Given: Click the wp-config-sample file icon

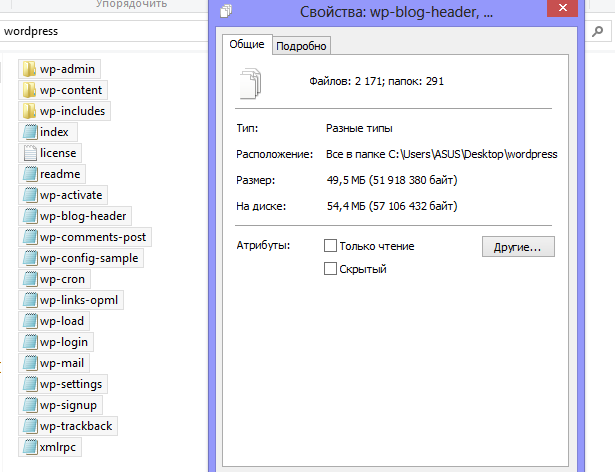Looking at the screenshot, I should (30, 258).
